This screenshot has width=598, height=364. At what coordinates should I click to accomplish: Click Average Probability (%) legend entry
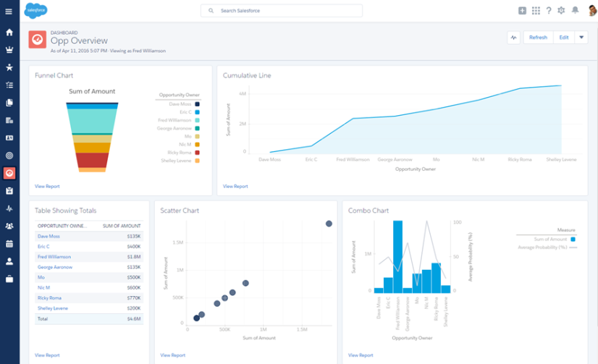click(x=547, y=247)
